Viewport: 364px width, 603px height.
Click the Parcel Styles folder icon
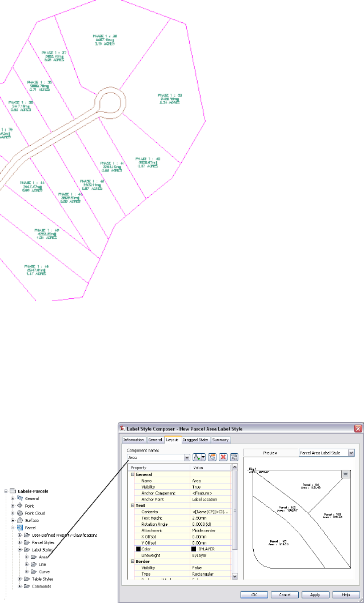pyautogui.click(x=27, y=542)
